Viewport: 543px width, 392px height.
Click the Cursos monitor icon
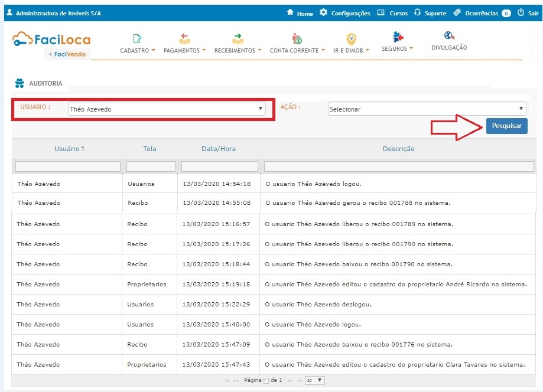(x=381, y=12)
